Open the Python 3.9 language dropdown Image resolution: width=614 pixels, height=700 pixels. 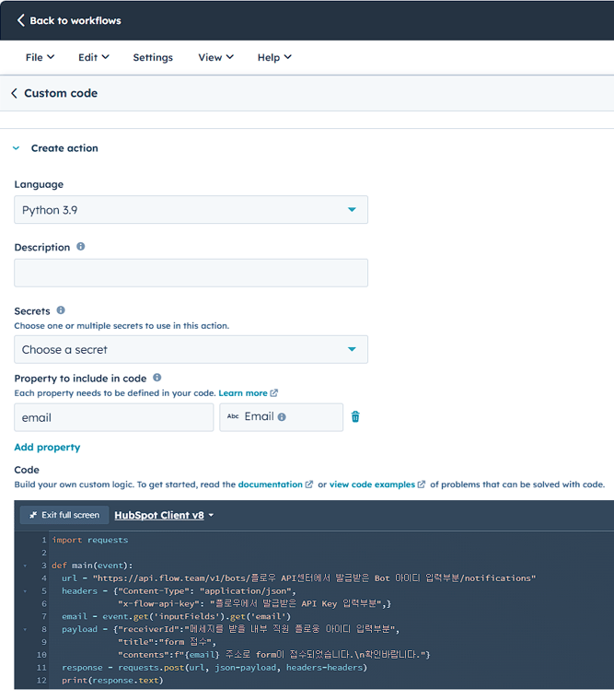click(191, 209)
